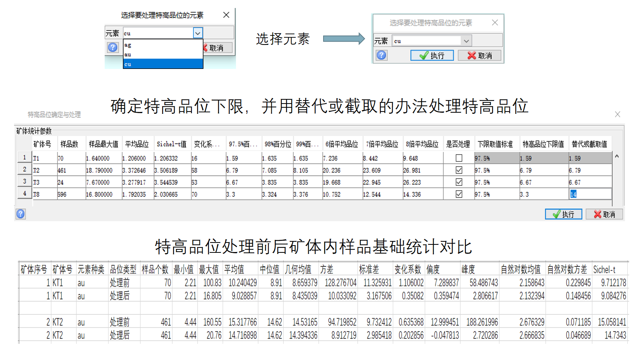The width and height of the screenshot is (644, 356).
Task: Expand element dropdown in right dialog
Action: (466, 41)
